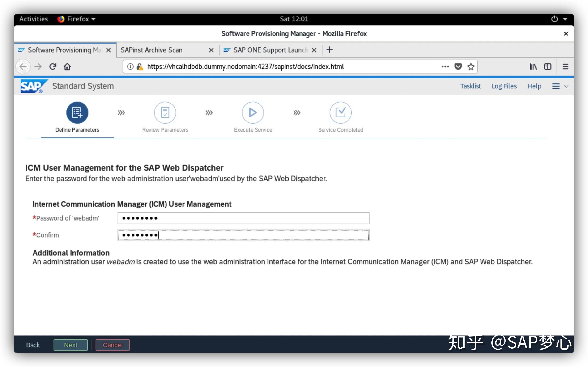Click the Confirm password input field

click(x=243, y=235)
